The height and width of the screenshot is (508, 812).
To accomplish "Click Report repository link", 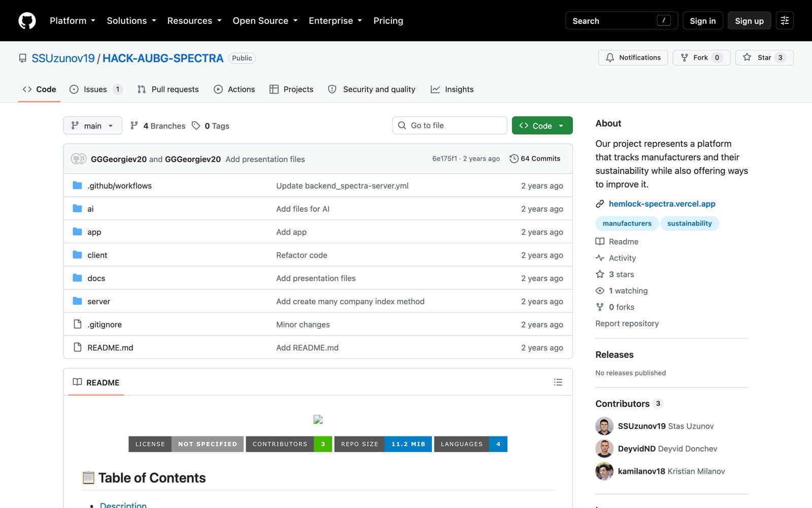I will [x=627, y=324].
